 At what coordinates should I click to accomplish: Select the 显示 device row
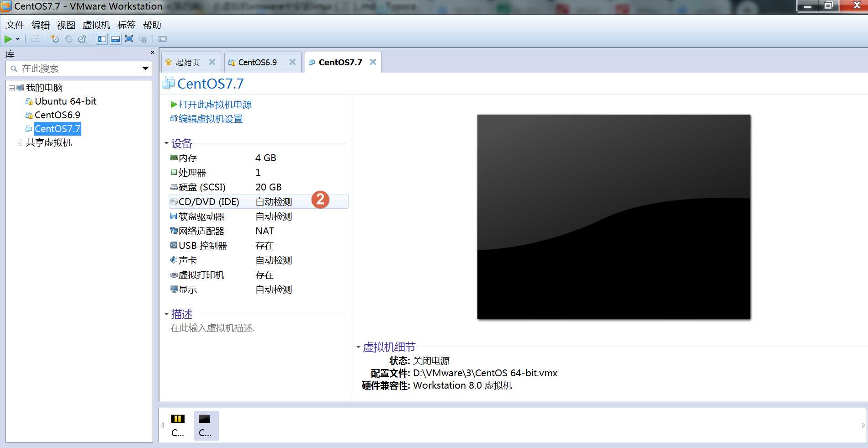click(258, 290)
